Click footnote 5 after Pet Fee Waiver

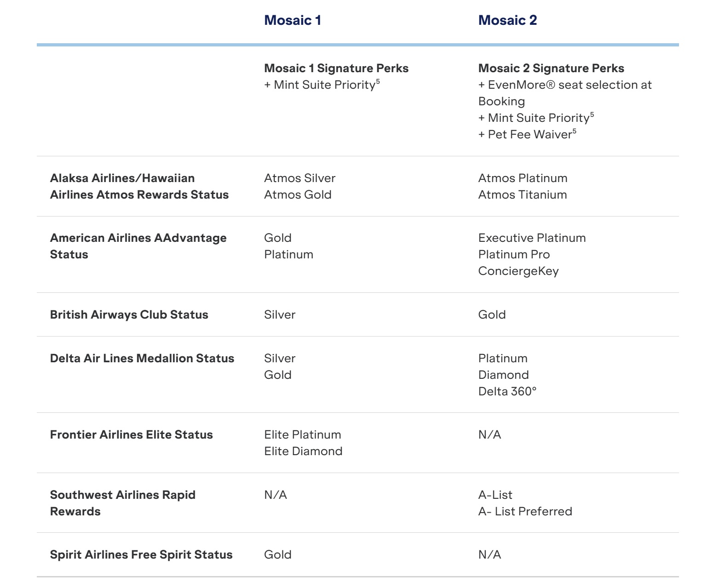click(574, 131)
